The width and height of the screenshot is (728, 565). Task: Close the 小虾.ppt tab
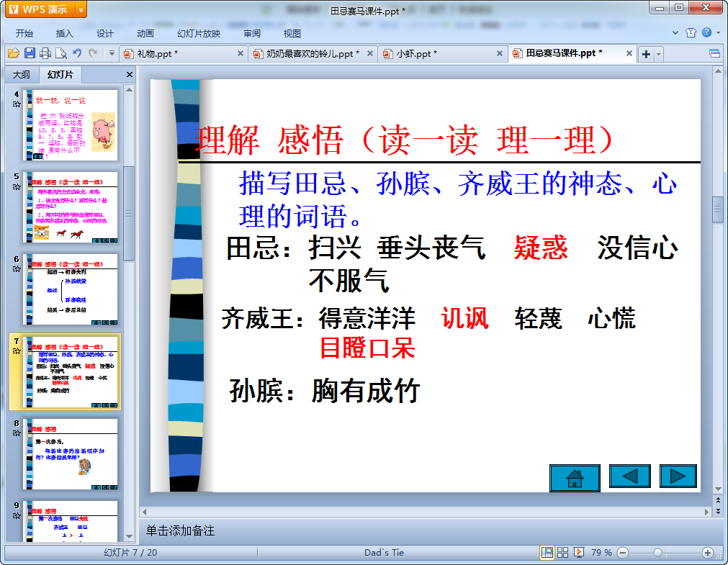click(499, 54)
